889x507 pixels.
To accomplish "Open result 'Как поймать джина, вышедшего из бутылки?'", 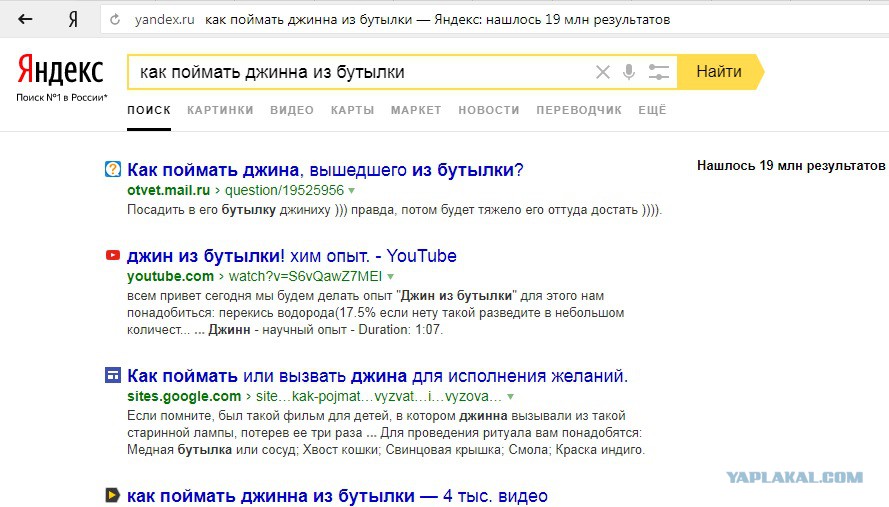I will point(325,170).
